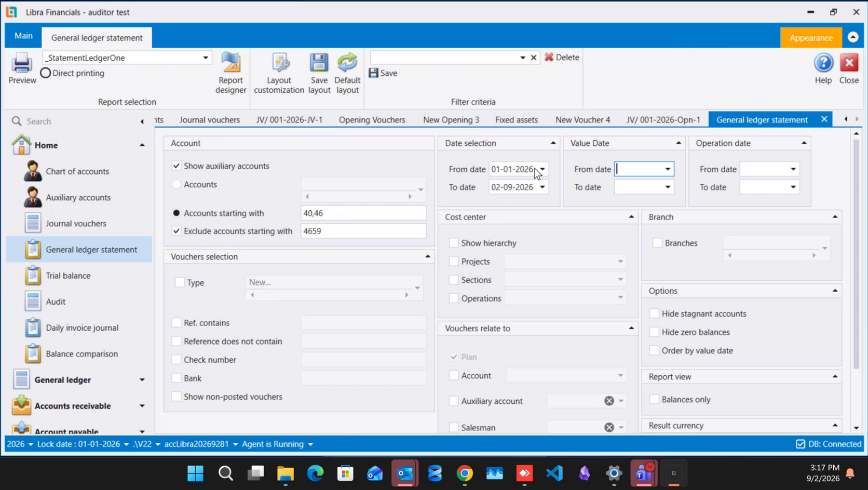The height and width of the screenshot is (490, 868).
Task: Click the Save layout icon
Action: (x=319, y=63)
